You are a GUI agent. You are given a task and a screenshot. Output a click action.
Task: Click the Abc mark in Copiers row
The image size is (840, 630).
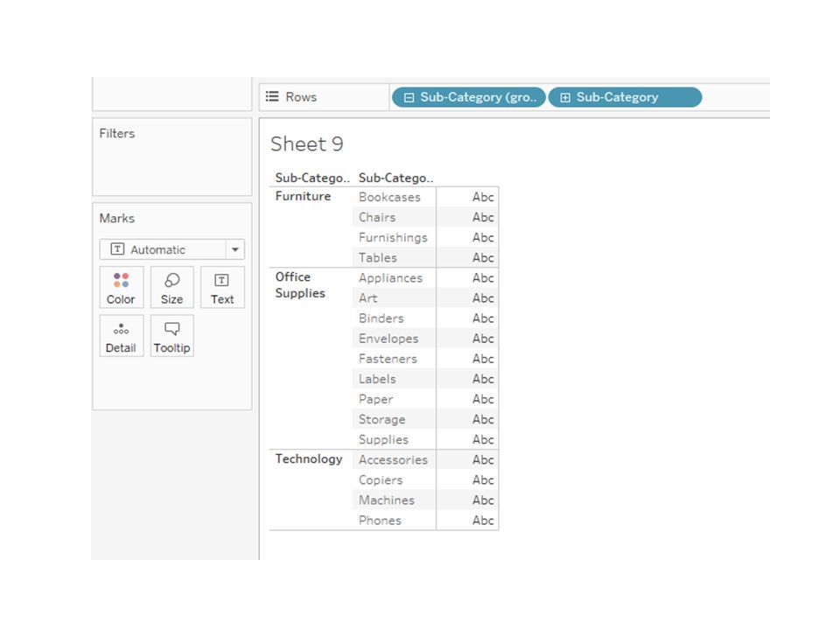click(483, 480)
